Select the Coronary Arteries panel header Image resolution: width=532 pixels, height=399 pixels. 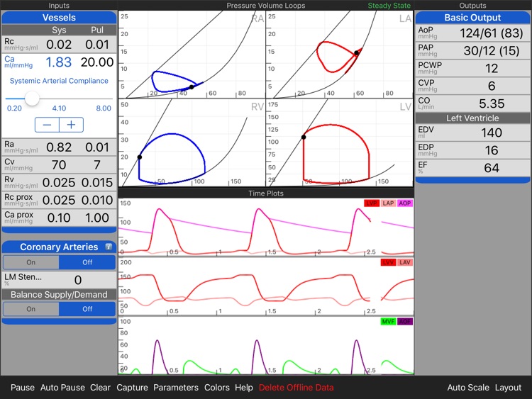click(59, 247)
